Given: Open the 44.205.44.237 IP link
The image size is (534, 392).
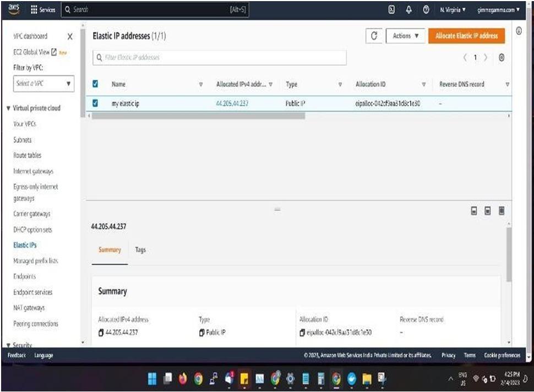Looking at the screenshot, I should 232,104.
